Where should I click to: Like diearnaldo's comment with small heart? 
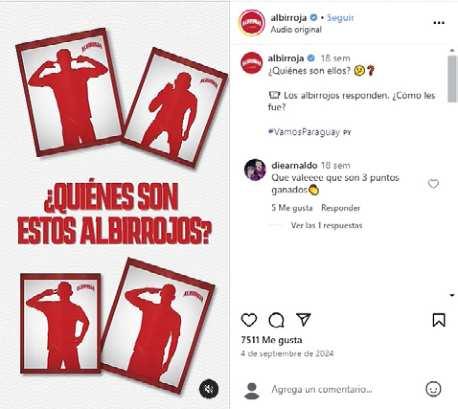coord(433,184)
